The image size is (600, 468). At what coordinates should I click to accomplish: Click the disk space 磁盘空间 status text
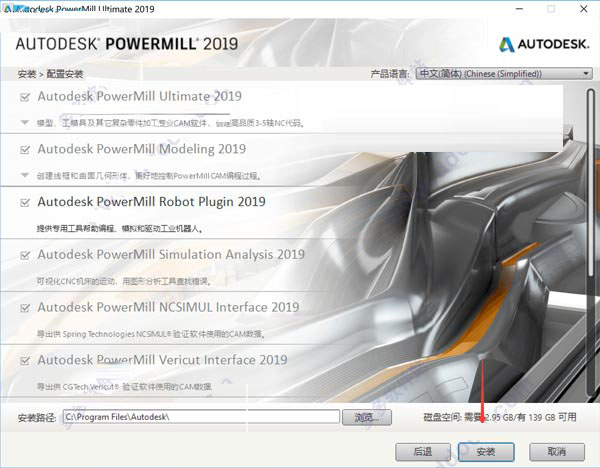500,417
